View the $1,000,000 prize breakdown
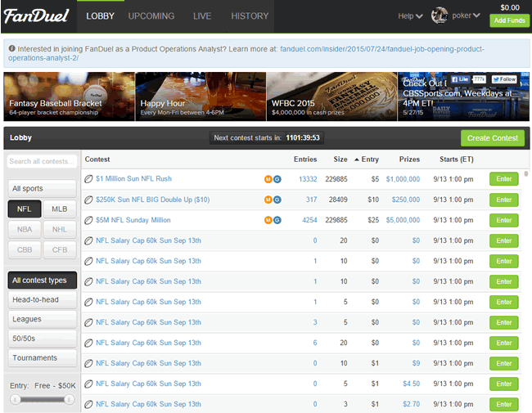Viewport: 532px width, 413px height. pyautogui.click(x=403, y=179)
